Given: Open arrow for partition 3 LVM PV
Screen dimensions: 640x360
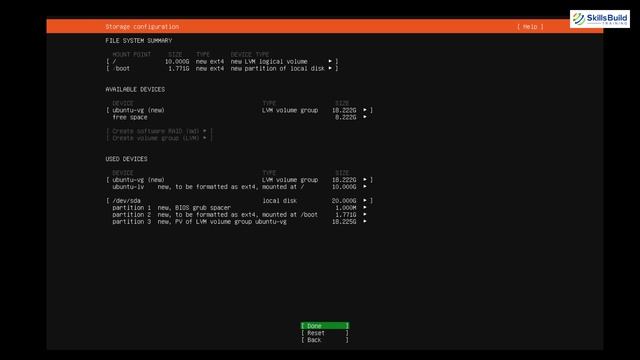Looking at the screenshot, I should coord(364,221).
